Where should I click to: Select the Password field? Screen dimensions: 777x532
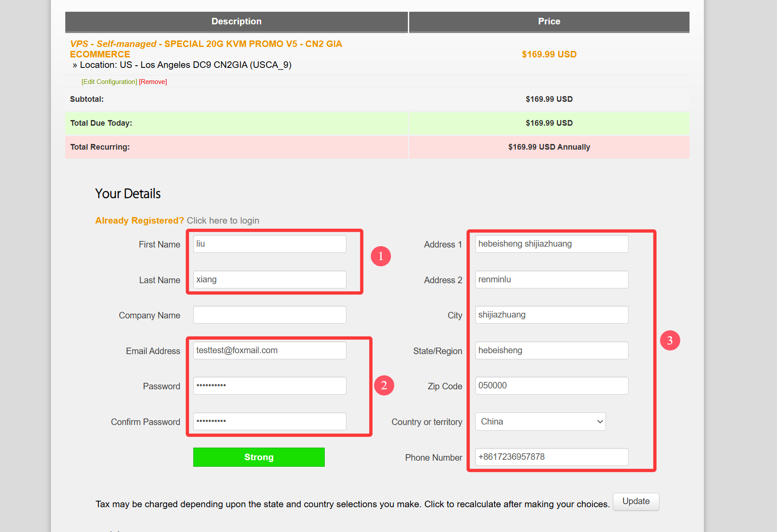pos(269,386)
